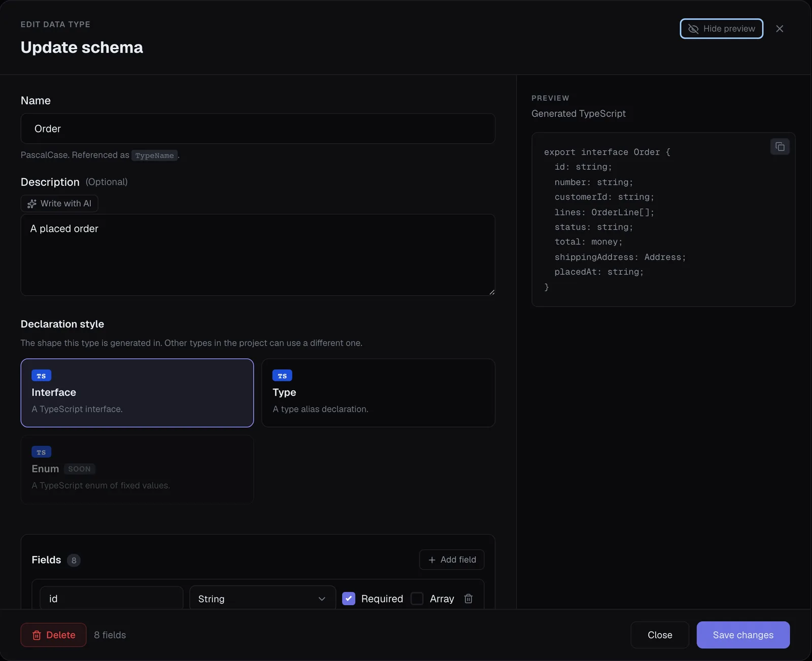812x661 pixels.
Task: Click 'customerId: string;' in the preview
Action: pyautogui.click(x=604, y=197)
